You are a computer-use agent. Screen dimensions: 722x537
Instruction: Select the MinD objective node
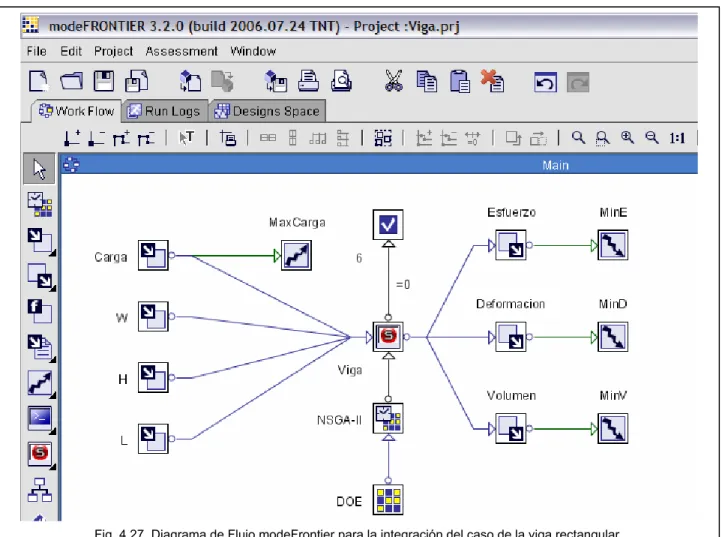(x=613, y=337)
